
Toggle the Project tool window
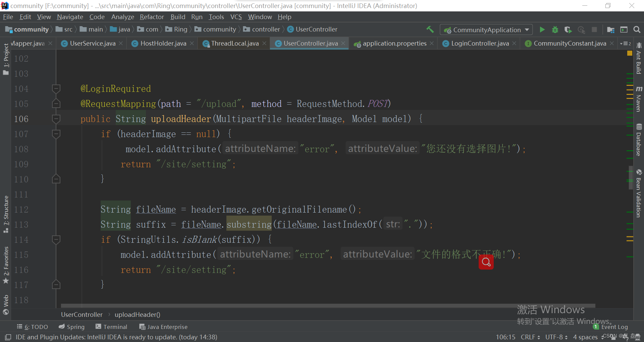pos(6,59)
